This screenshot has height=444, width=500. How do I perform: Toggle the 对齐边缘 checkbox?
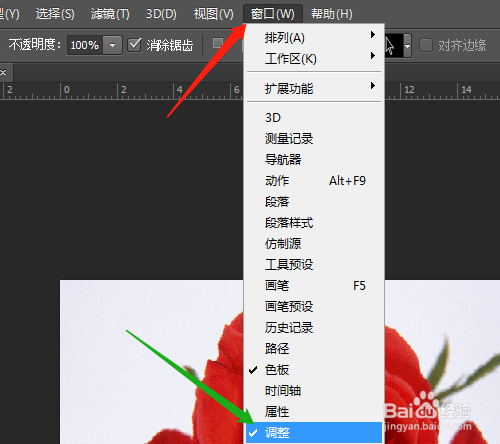[426, 45]
